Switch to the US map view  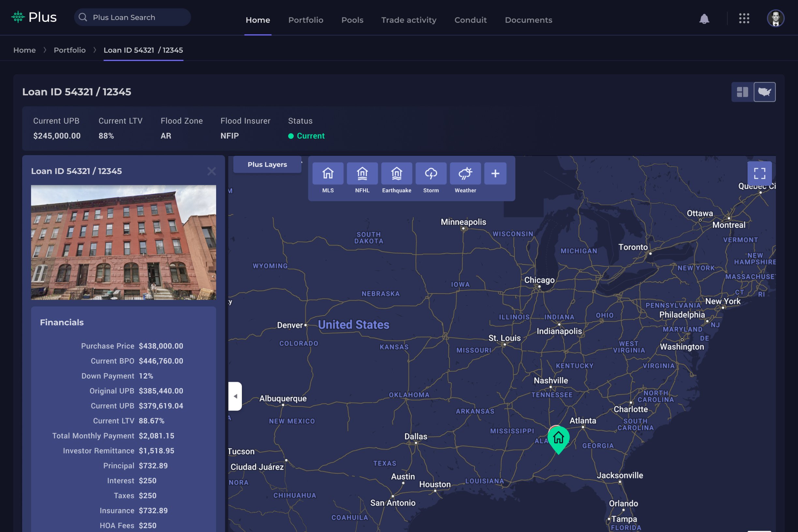764,92
